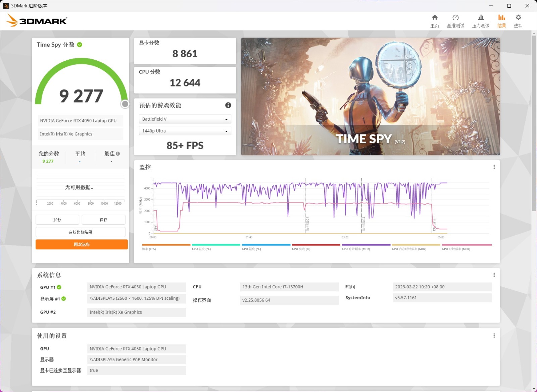The height and width of the screenshot is (392, 537).
Task: Click green check next to GPU #1
Action: [59, 287]
